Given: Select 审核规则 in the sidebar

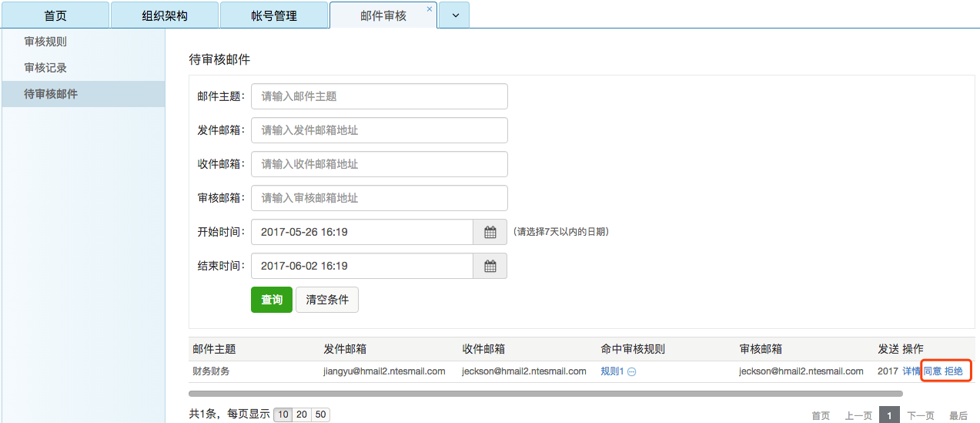Looking at the screenshot, I should coord(45,42).
